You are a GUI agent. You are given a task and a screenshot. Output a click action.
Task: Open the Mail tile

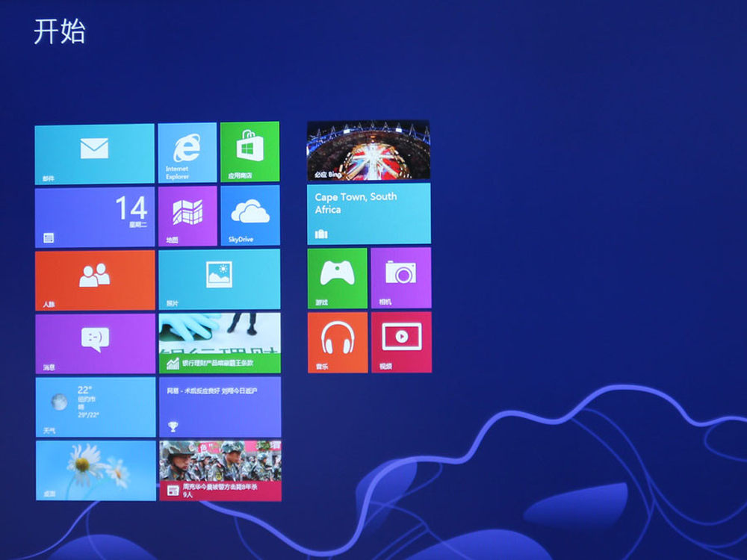(x=94, y=154)
